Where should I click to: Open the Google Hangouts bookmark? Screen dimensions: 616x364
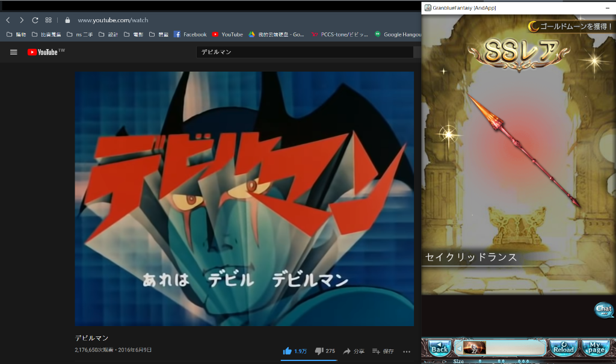(398, 34)
